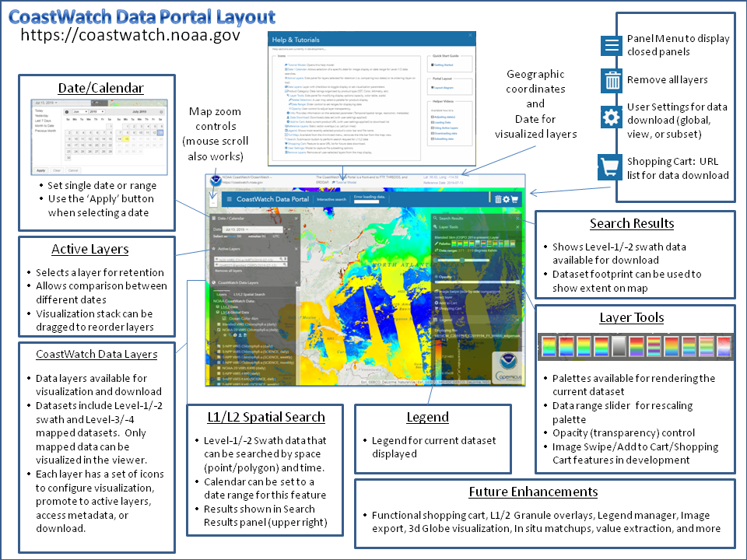Viewport: 747px width, 560px height.
Task: Click the hamburger Panel Menu icon in the legend
Action: (x=612, y=45)
